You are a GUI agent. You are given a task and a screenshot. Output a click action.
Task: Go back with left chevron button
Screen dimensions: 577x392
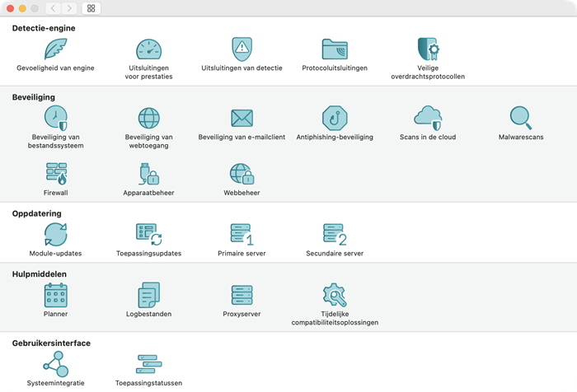[x=53, y=8]
